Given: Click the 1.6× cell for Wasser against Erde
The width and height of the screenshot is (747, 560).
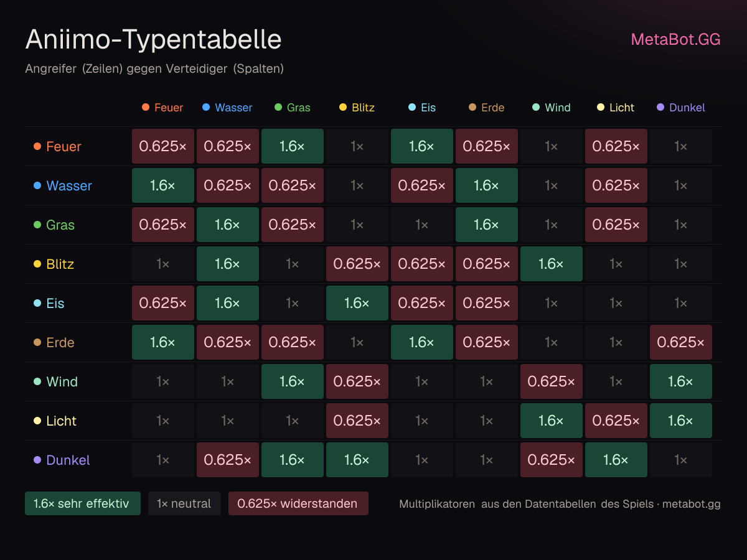Looking at the screenshot, I should 487,185.
